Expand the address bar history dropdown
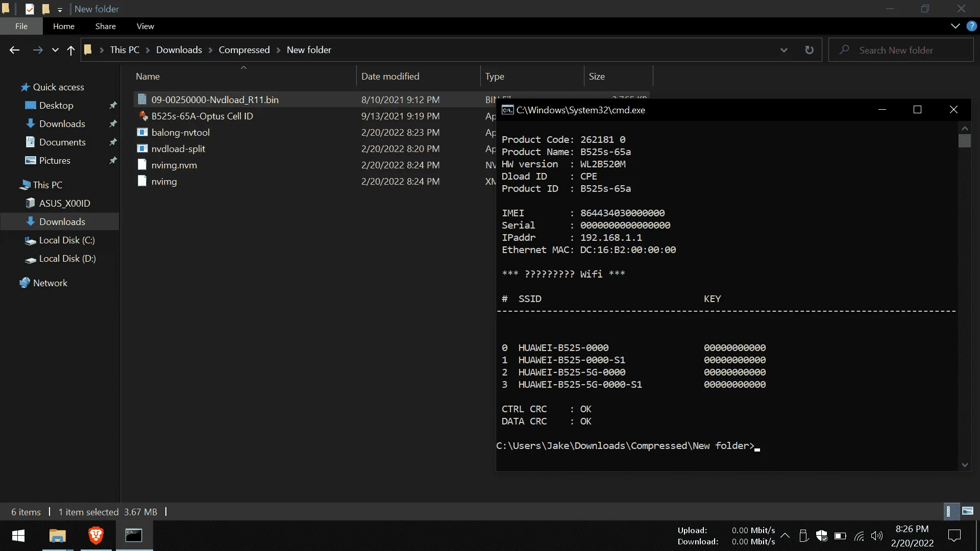This screenshot has width=980, height=551. [784, 50]
